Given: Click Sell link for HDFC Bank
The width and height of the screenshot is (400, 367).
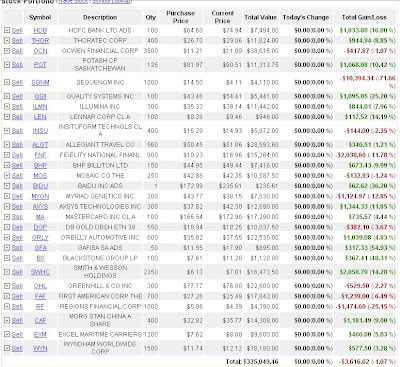Looking at the screenshot, I should pos(17,31).
